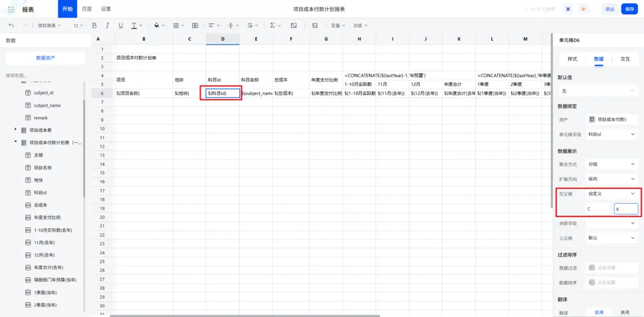Image resolution: width=644 pixels, height=317 pixels.
Task: Click the merge cells icon
Action: point(195,25)
